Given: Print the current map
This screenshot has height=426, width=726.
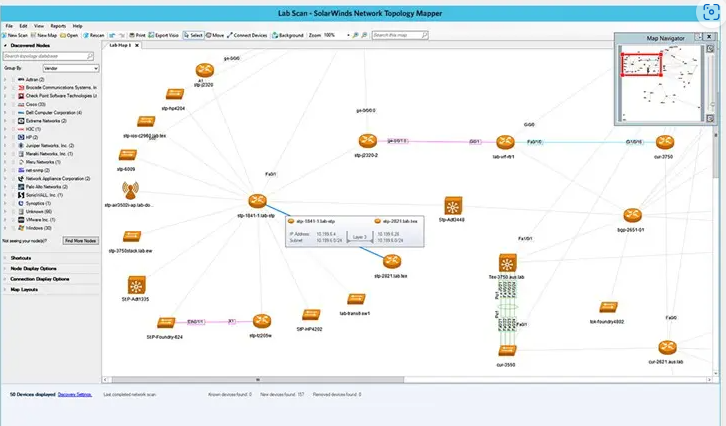Looking at the screenshot, I should (137, 35).
